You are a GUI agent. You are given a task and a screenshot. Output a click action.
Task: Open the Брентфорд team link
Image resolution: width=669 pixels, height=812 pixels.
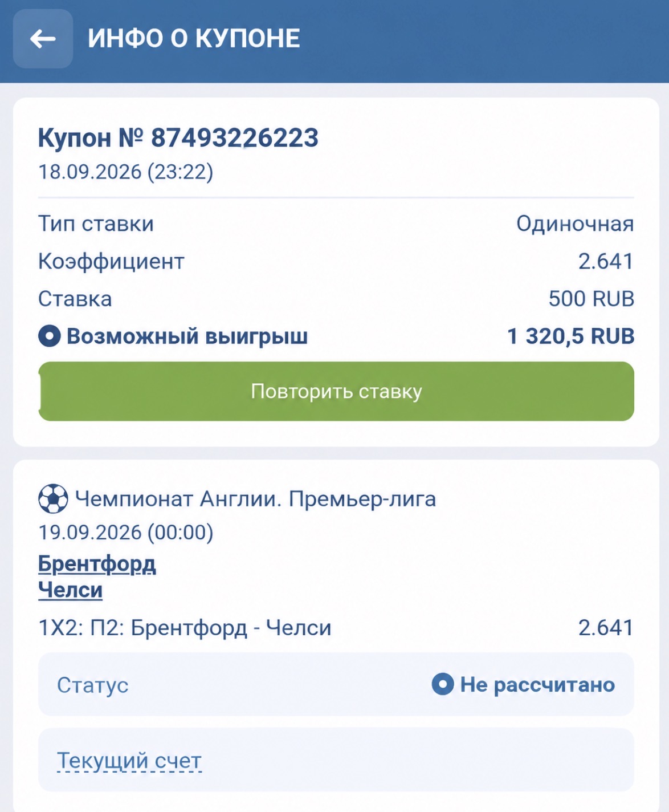[97, 564]
